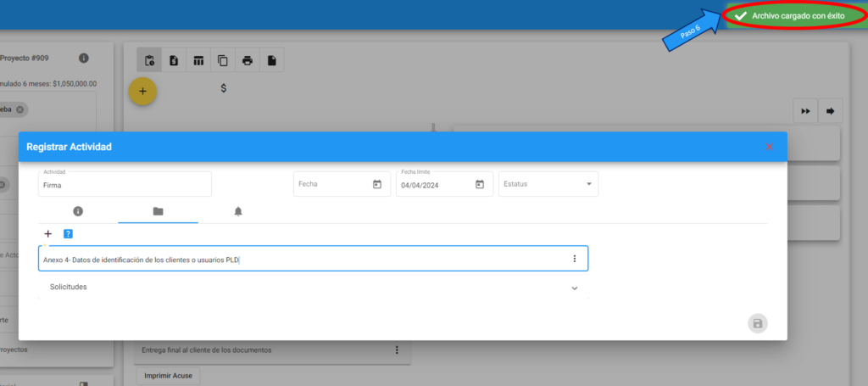Screen dimensions: 868x386
Task: Open the activities clipboard-clock toolbar icon
Action: click(149, 60)
